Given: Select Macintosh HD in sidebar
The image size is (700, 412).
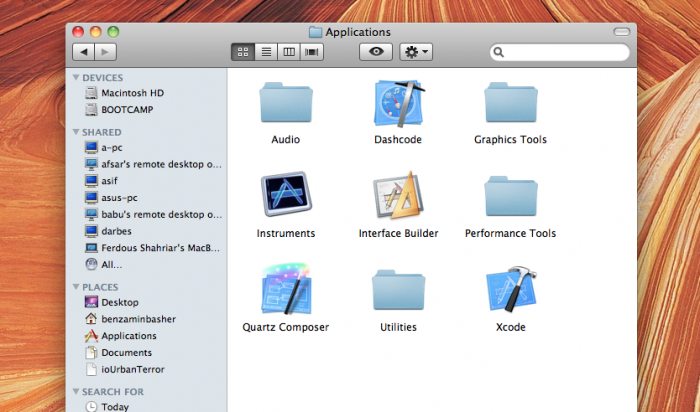Looking at the screenshot, I should (132, 93).
